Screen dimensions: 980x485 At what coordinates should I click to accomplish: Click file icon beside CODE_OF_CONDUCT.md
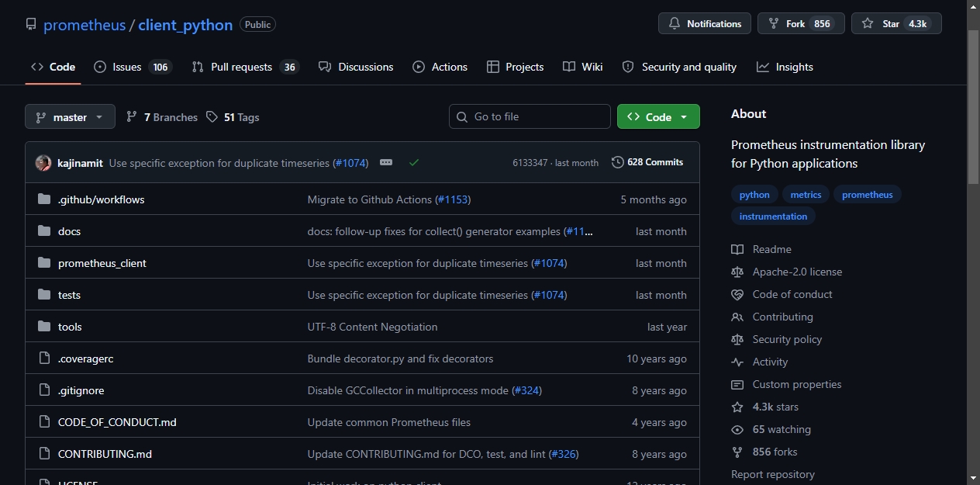[x=44, y=422]
